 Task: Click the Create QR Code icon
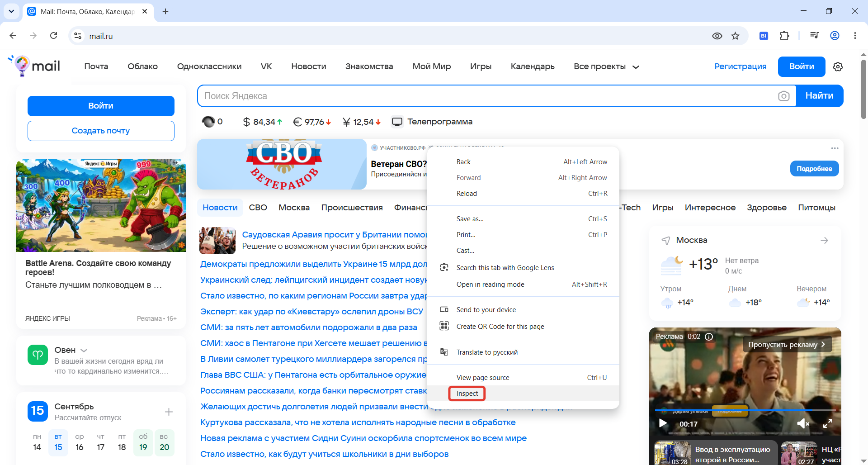pos(444,326)
